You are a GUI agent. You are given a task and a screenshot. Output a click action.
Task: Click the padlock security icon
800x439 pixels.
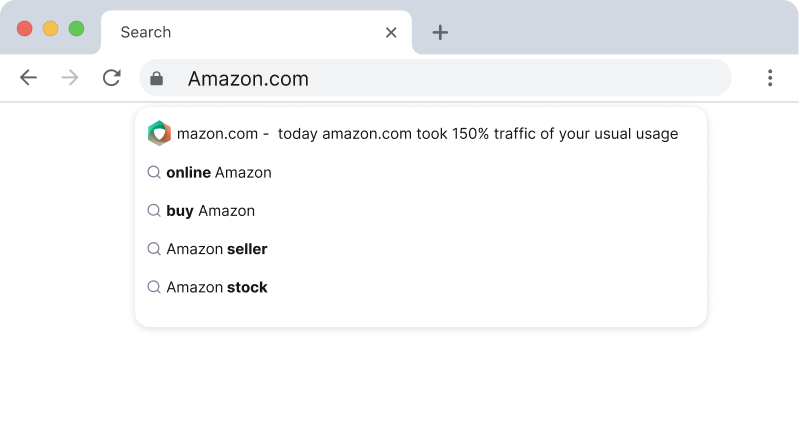coord(157,78)
